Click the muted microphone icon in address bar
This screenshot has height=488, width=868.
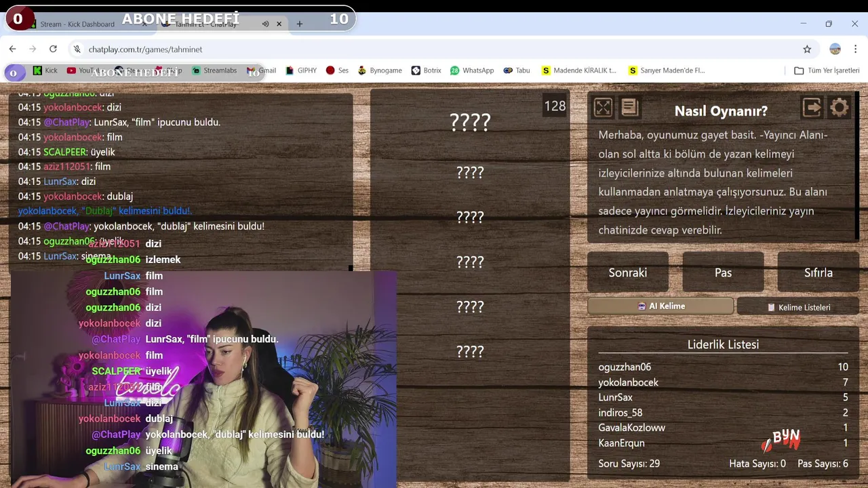[x=77, y=49]
